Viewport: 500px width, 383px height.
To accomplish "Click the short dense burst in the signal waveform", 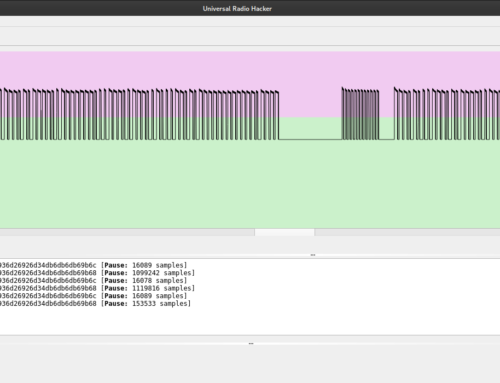I will tap(360, 113).
